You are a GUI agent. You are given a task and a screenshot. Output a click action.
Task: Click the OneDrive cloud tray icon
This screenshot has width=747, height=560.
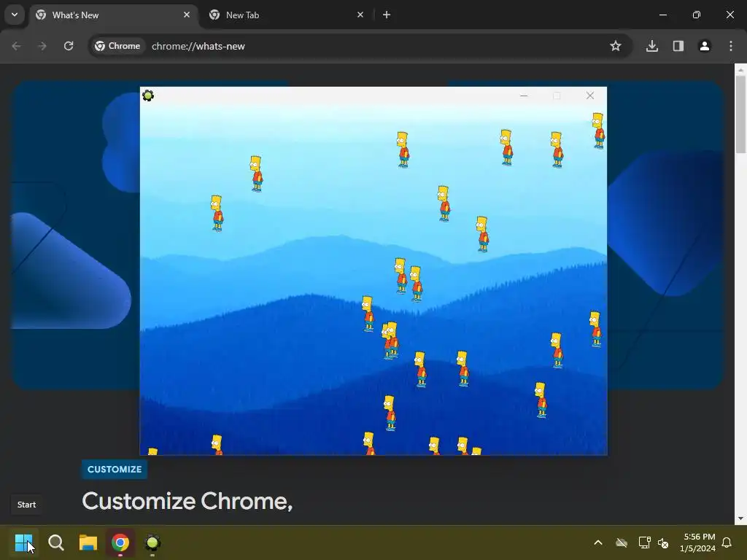(622, 542)
